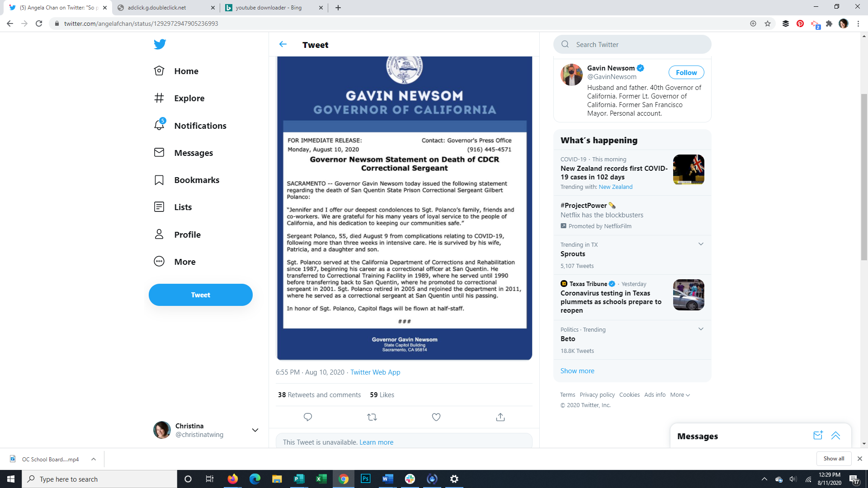Follow Gavin Newsom
This screenshot has height=488, width=868.
click(686, 72)
